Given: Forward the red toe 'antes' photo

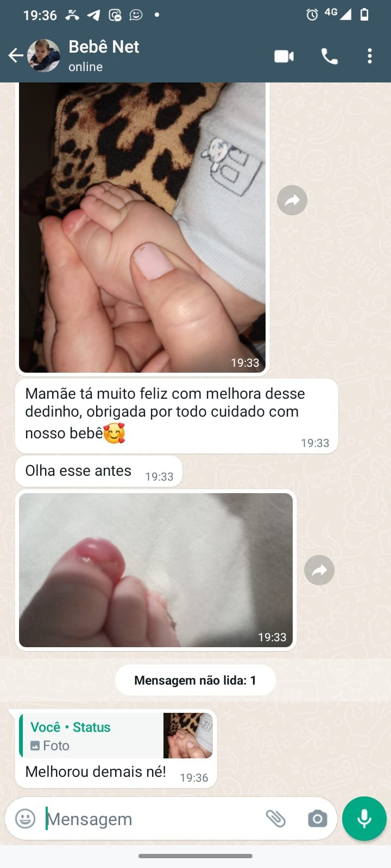Looking at the screenshot, I should (319, 570).
